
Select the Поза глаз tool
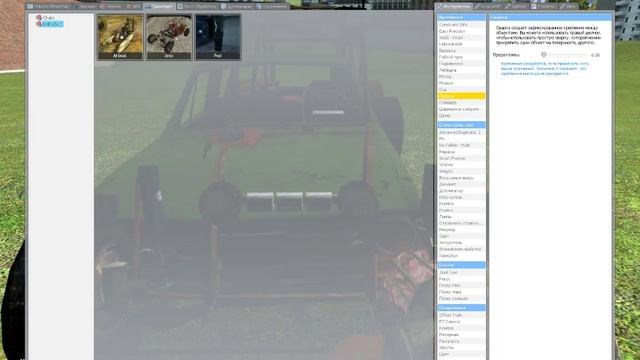coord(461,285)
